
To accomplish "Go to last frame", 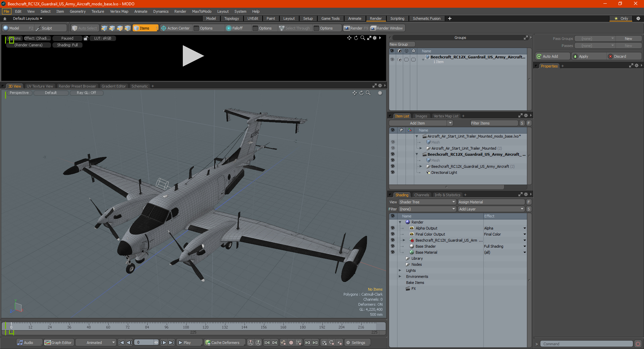I will [171, 343].
